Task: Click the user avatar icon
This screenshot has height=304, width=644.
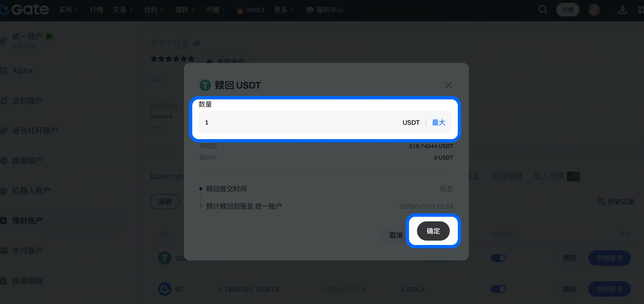Action: (x=594, y=10)
